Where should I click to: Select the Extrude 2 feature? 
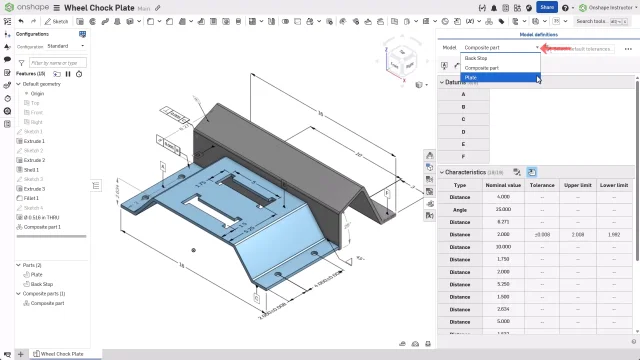click(34, 160)
